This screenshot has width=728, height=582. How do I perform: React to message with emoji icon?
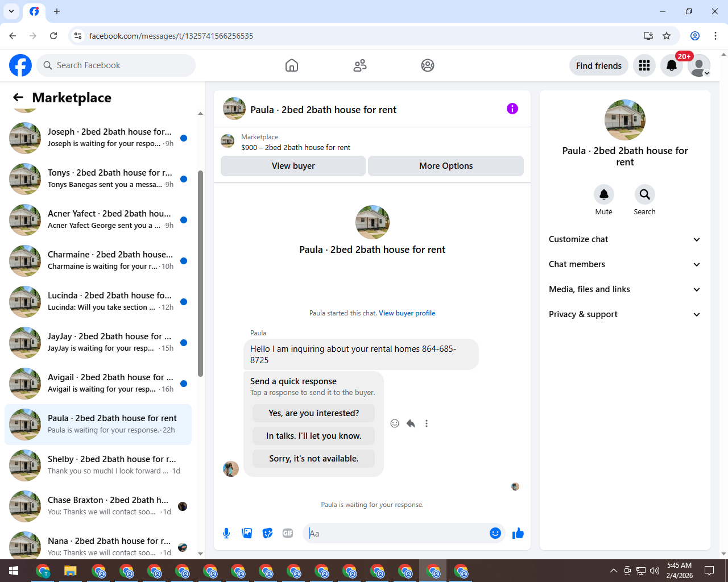click(x=395, y=423)
